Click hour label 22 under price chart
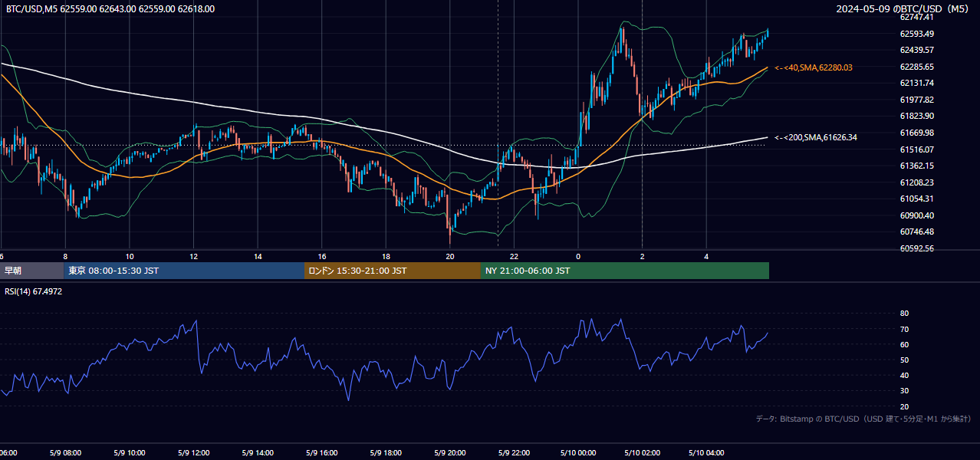980x460 pixels. coord(514,256)
